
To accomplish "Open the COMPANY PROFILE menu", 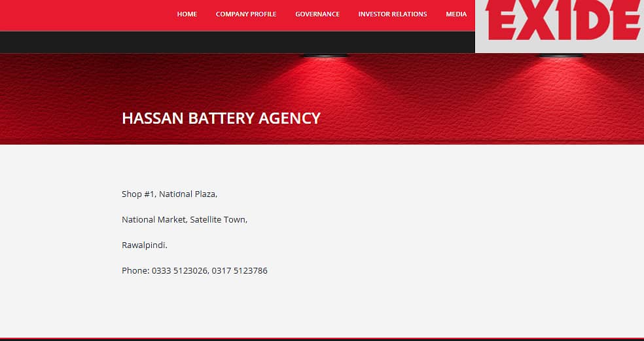I will (246, 14).
